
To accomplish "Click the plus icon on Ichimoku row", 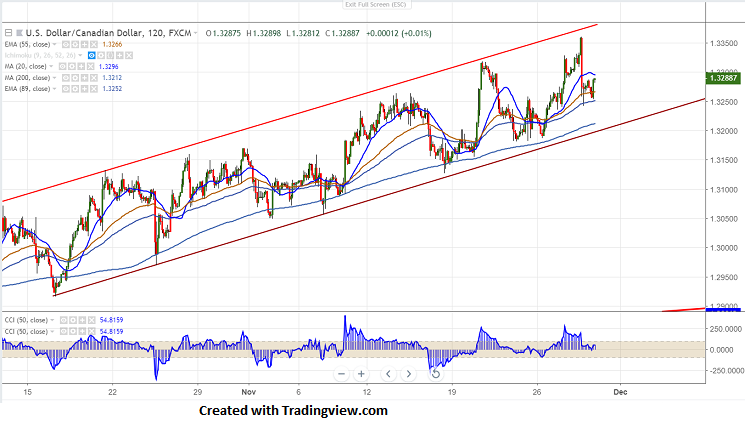I will click(x=120, y=55).
